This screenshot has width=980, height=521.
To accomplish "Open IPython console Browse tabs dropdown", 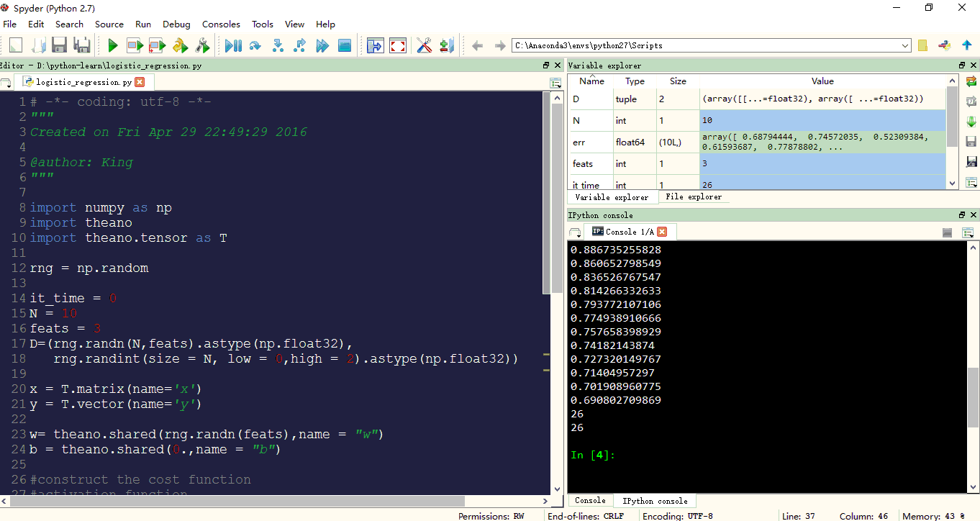I will [x=575, y=232].
